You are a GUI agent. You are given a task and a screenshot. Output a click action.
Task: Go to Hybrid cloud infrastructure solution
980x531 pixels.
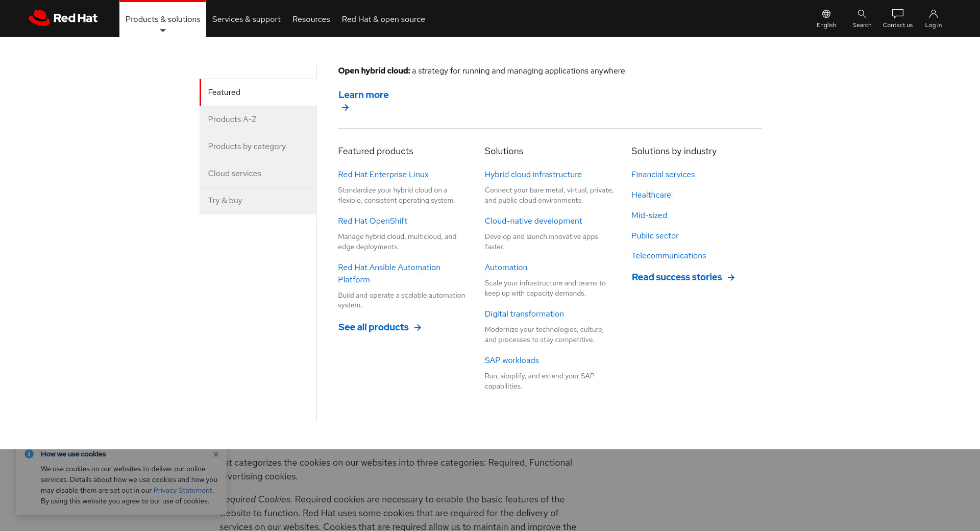[x=533, y=175]
